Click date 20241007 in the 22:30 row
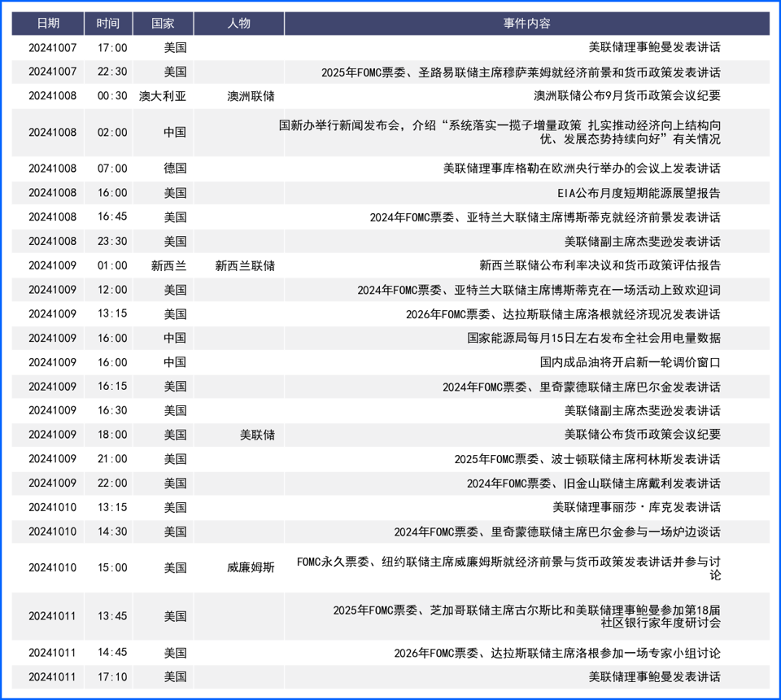781x700 pixels. [x=52, y=72]
